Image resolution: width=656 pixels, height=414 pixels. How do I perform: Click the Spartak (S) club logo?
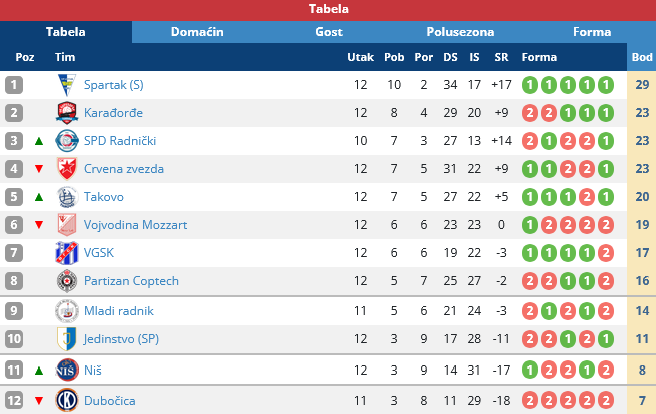(66, 85)
